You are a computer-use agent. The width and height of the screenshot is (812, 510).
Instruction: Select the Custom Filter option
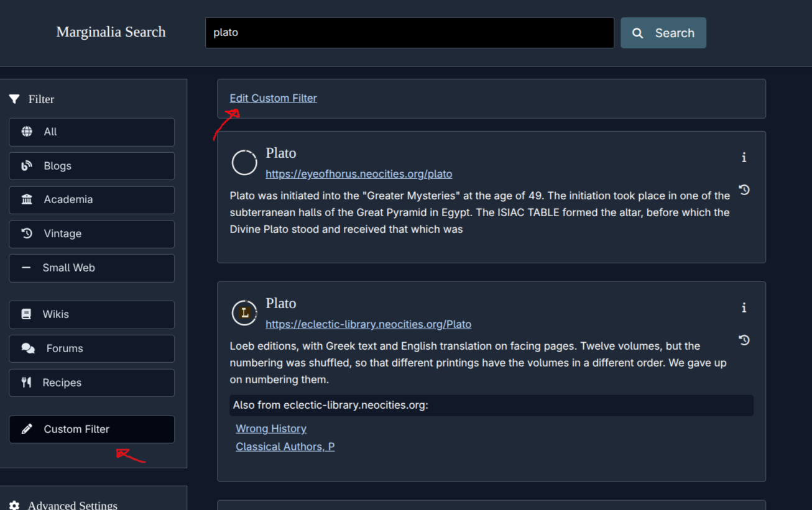[x=91, y=430]
